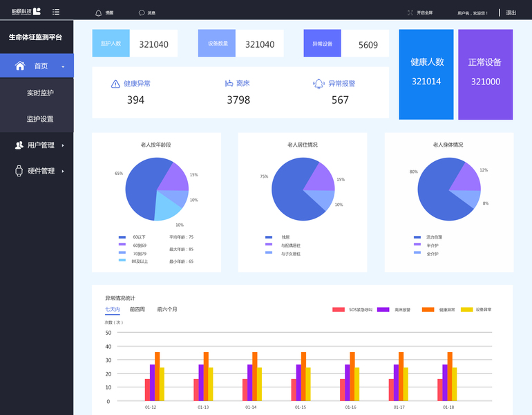
Task: Click the 生命体征监测平台 platform title
Action: pyautogui.click(x=35, y=37)
